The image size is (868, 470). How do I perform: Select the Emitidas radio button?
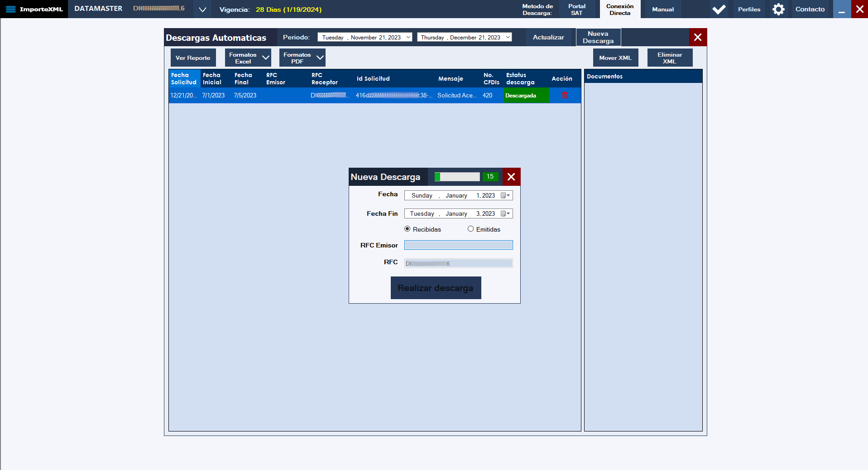(x=471, y=229)
